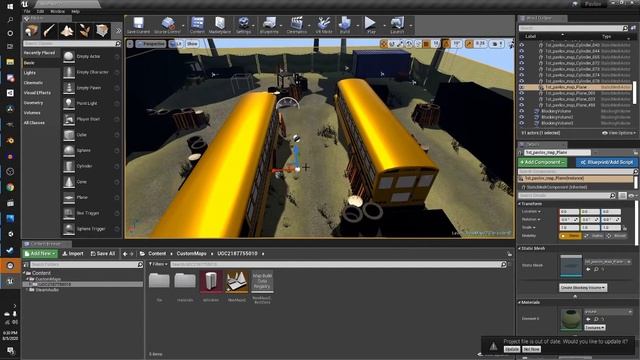Select Place mode icon in Modes panel
Screen dimensions: 640x360
pyautogui.click(x=31, y=31)
